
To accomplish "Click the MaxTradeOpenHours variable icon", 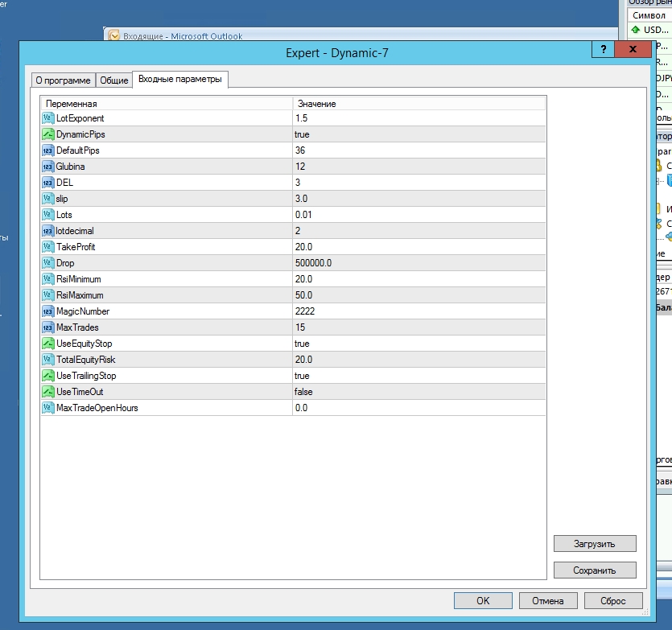I will point(47,408).
